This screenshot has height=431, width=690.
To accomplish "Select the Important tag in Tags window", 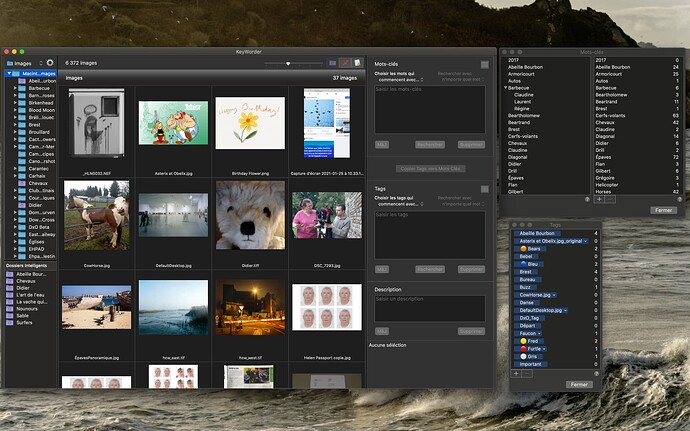I will pyautogui.click(x=530, y=364).
